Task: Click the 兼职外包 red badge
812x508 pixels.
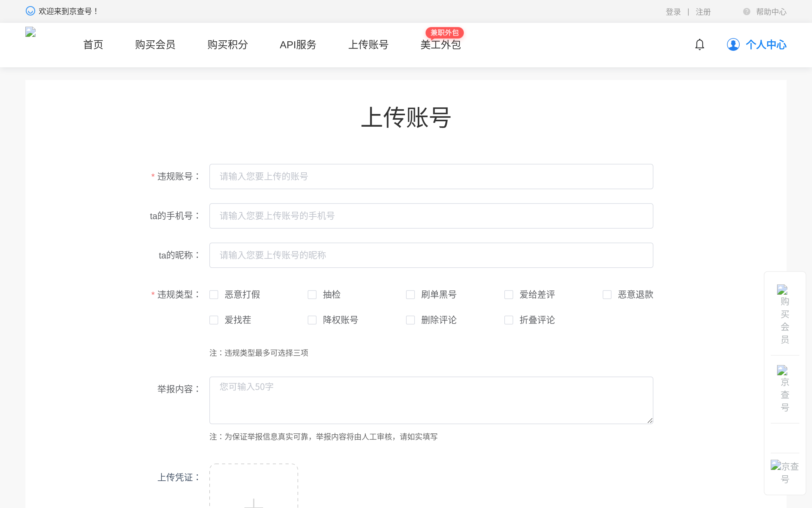Action: (445, 33)
